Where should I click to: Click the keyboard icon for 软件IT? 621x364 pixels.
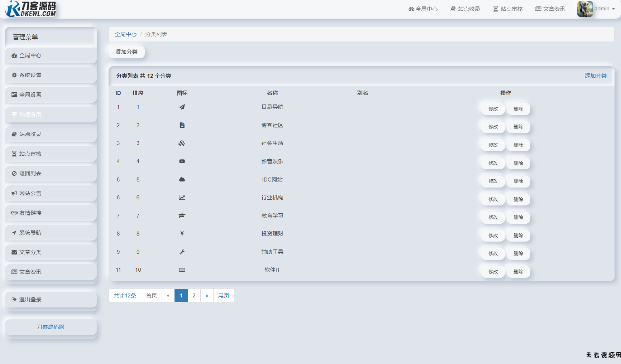point(182,270)
